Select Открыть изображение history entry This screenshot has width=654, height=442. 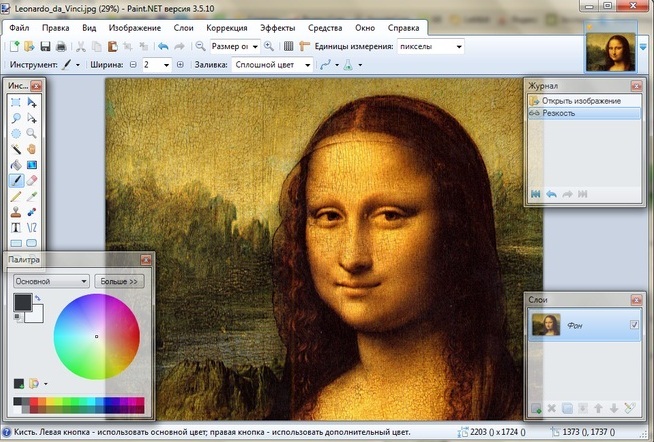584,101
